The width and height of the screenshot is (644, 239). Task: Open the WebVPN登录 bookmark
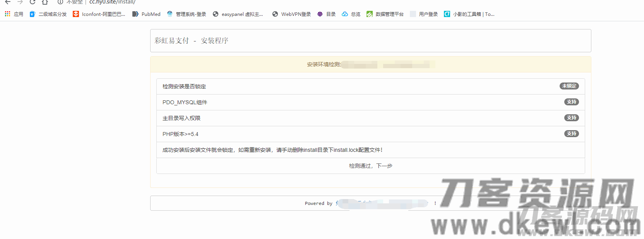point(291,14)
